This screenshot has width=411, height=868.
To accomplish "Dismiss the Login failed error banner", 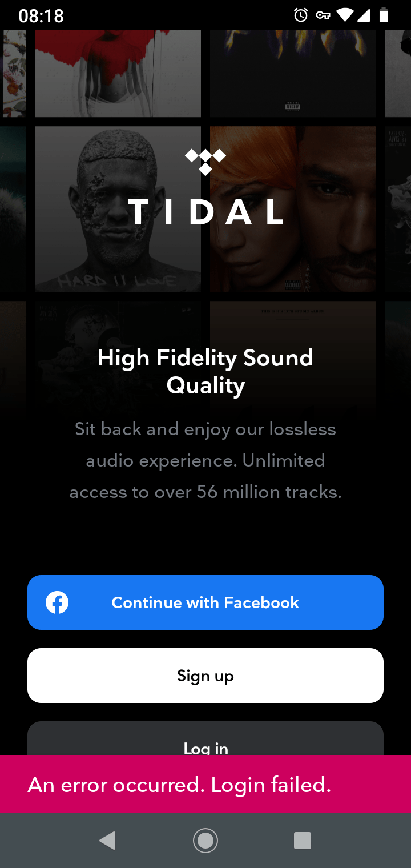I will [205, 784].
